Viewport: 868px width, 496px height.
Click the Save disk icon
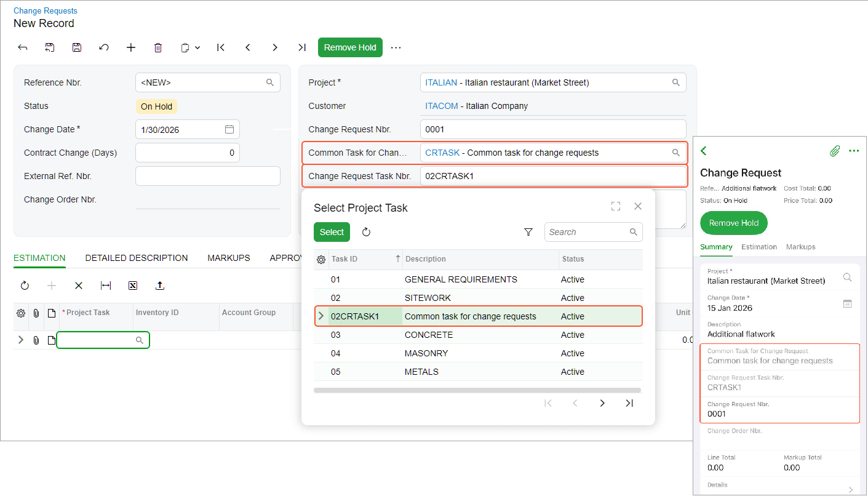77,47
